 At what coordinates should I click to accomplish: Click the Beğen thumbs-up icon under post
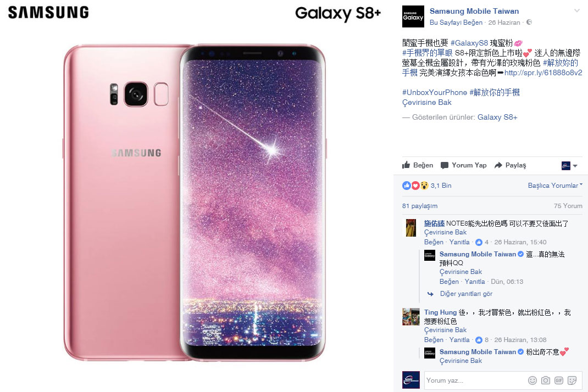coord(406,165)
